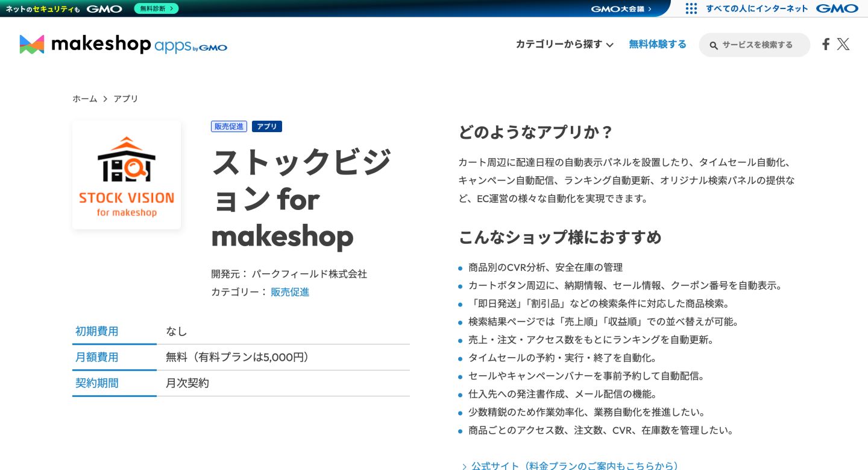Click the こんなショップ様におすすめ heading
The width and height of the screenshot is (868, 470).
point(560,237)
